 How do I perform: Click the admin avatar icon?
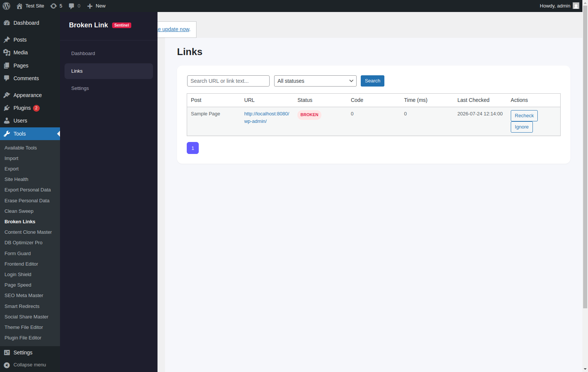tap(576, 6)
